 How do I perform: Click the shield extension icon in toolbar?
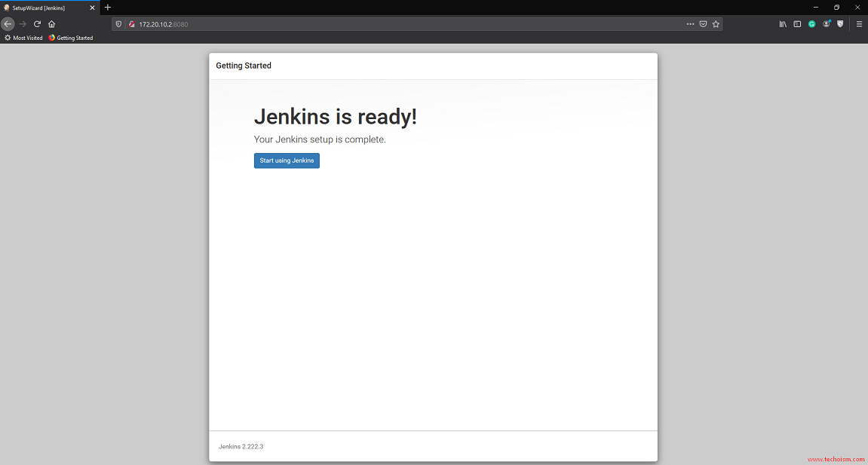840,24
